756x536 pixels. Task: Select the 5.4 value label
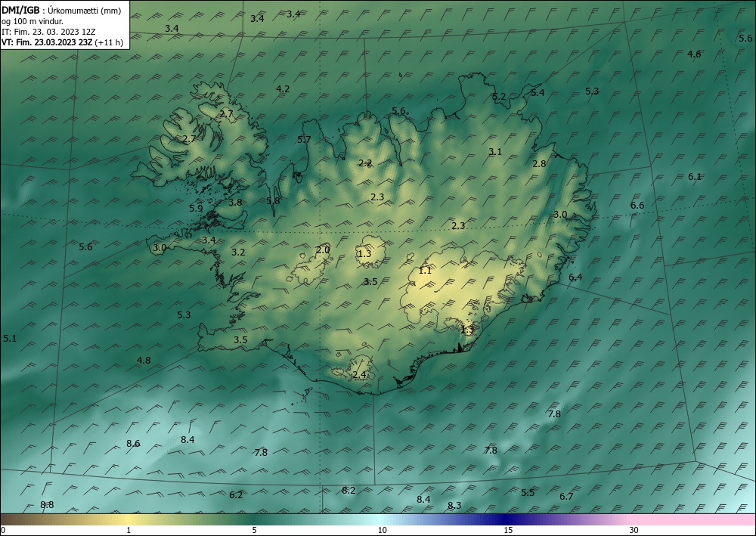pos(538,92)
